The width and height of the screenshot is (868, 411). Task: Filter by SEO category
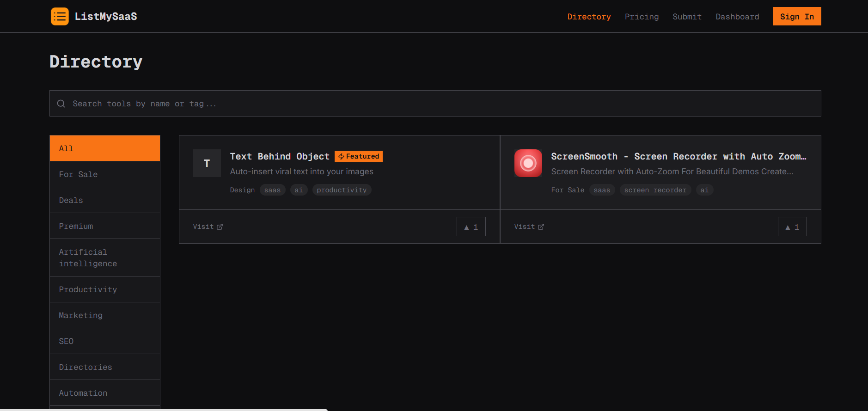(105, 341)
